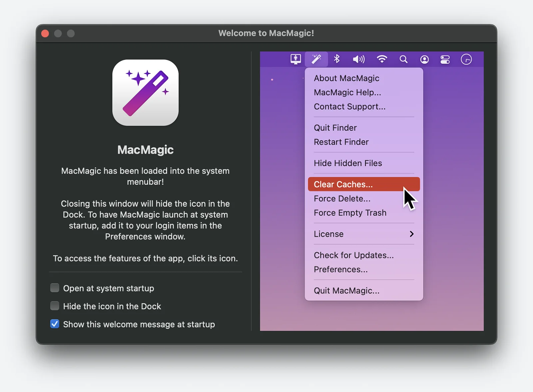Screen dimensions: 533x392
Task: Open the Bluetooth menu bar icon
Action: (x=337, y=59)
